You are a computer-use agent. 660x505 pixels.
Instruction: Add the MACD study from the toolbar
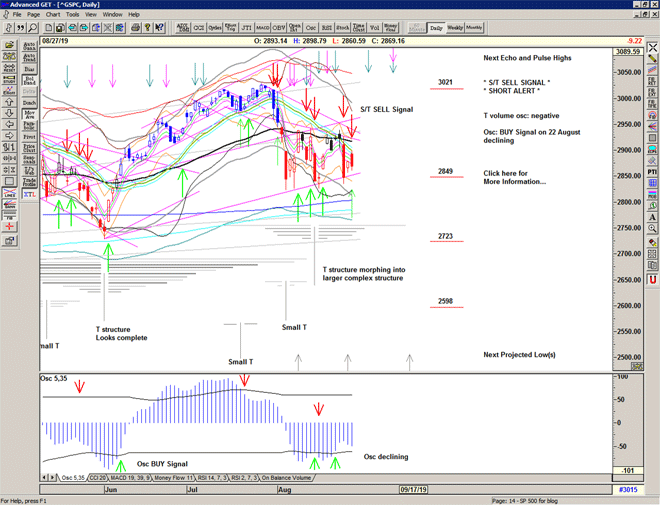[262, 28]
